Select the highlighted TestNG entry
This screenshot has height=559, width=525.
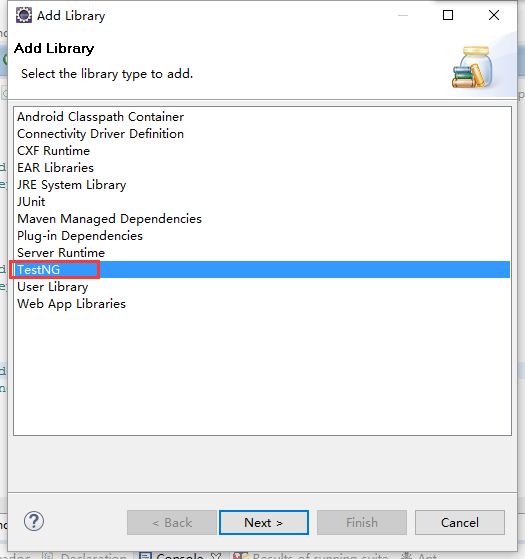262,270
